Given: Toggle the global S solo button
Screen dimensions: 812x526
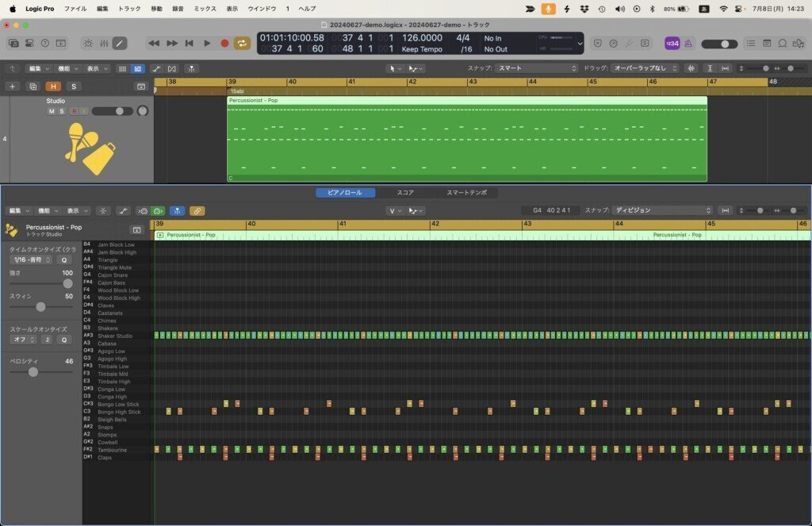Looking at the screenshot, I should [x=74, y=86].
